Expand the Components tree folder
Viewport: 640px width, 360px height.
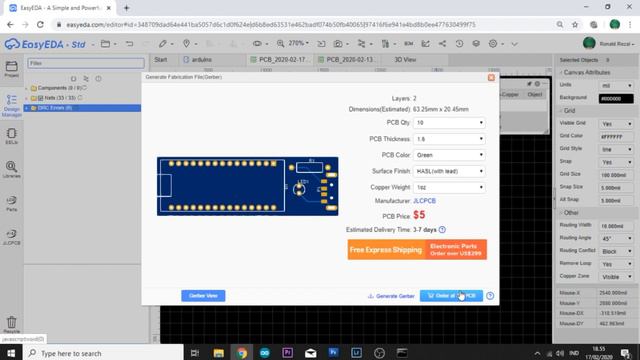coord(27,88)
